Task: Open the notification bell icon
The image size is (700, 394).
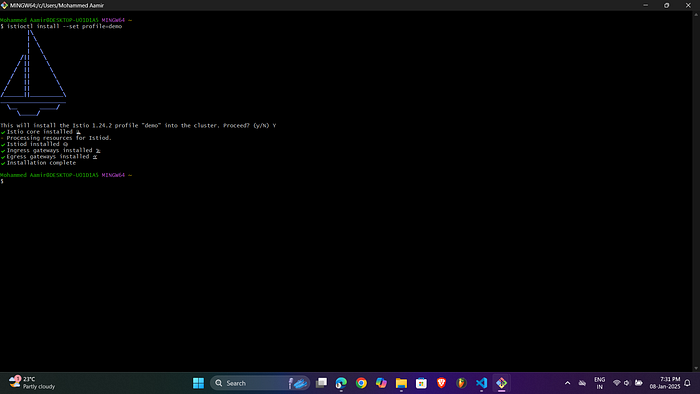Action: coord(688,383)
